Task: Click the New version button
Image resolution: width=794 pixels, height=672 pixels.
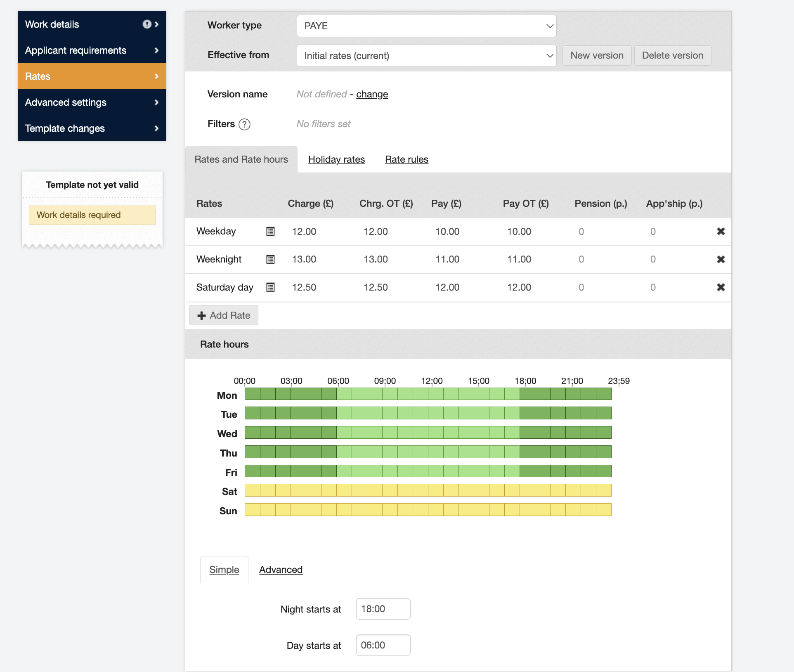Action: [596, 56]
